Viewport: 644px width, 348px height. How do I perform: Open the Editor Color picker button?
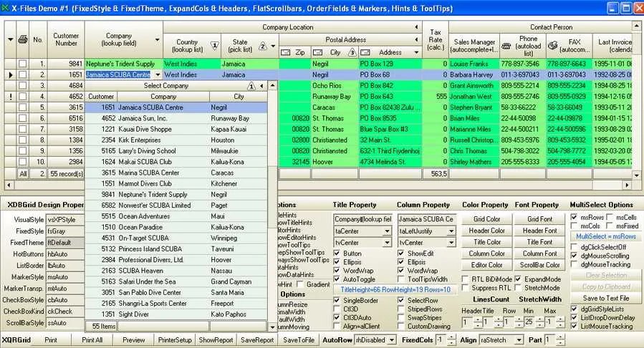pos(486,265)
